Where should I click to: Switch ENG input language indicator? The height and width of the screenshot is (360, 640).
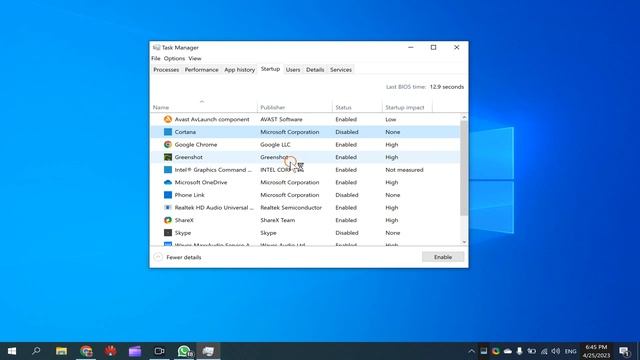[571, 351]
